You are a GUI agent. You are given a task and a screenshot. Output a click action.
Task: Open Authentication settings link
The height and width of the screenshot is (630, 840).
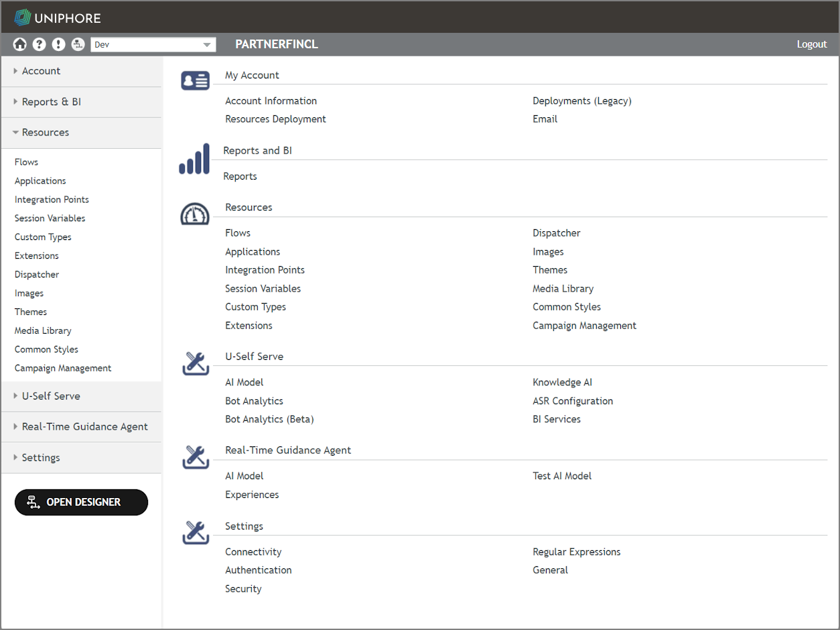pos(259,570)
